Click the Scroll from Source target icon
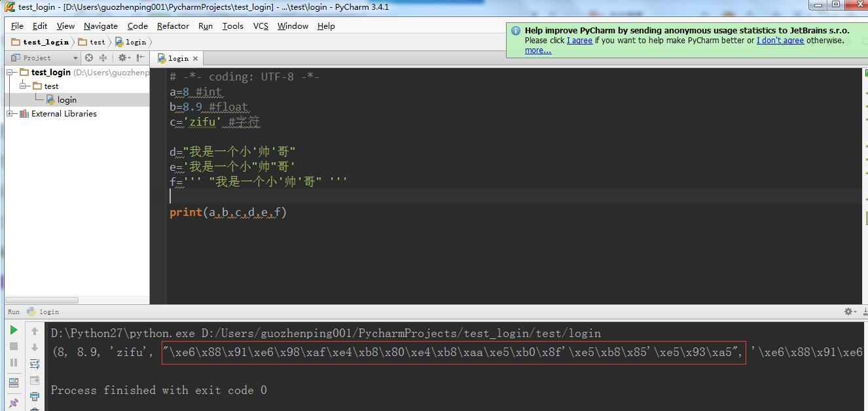This screenshot has width=868, height=411. click(89, 58)
